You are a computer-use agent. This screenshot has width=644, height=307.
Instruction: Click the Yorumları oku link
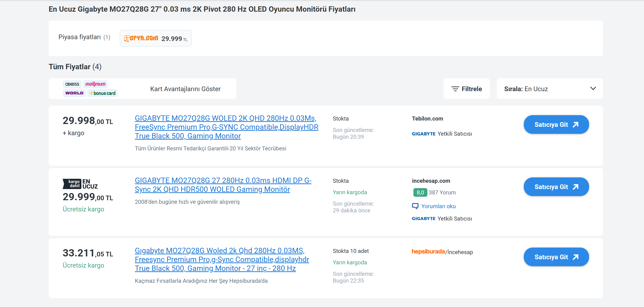tap(438, 207)
